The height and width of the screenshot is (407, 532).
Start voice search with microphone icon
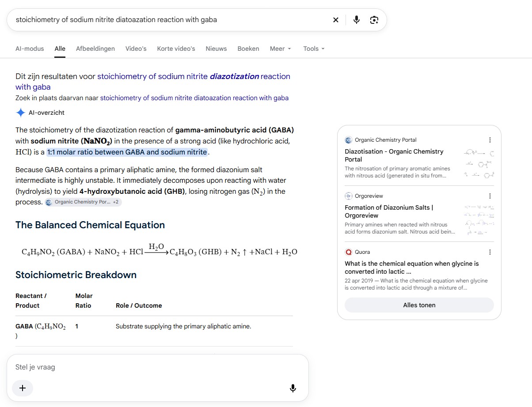pos(357,20)
